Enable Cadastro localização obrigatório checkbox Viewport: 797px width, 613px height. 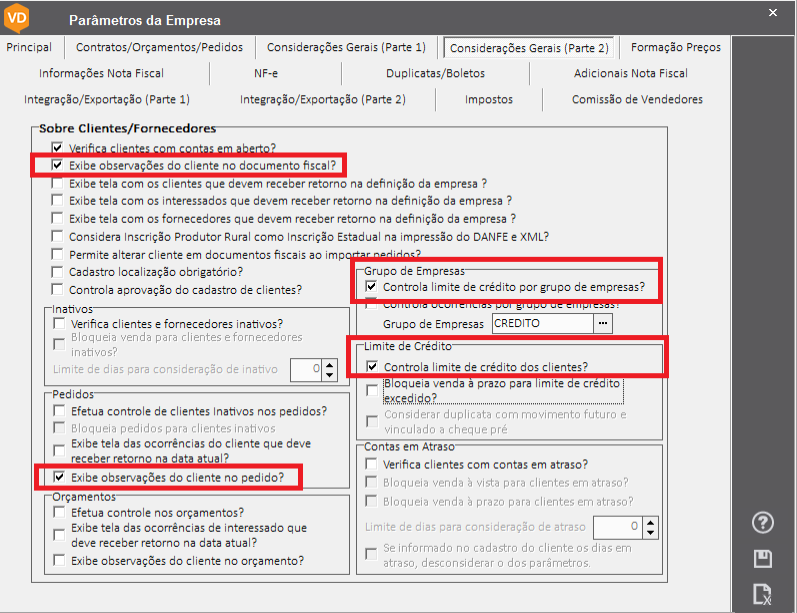coord(57,272)
